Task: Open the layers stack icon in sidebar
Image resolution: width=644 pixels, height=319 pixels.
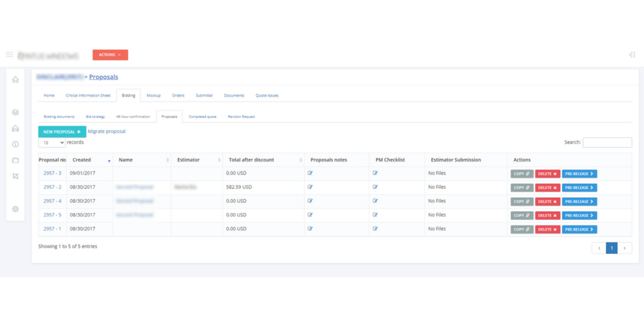Action: coord(15,112)
